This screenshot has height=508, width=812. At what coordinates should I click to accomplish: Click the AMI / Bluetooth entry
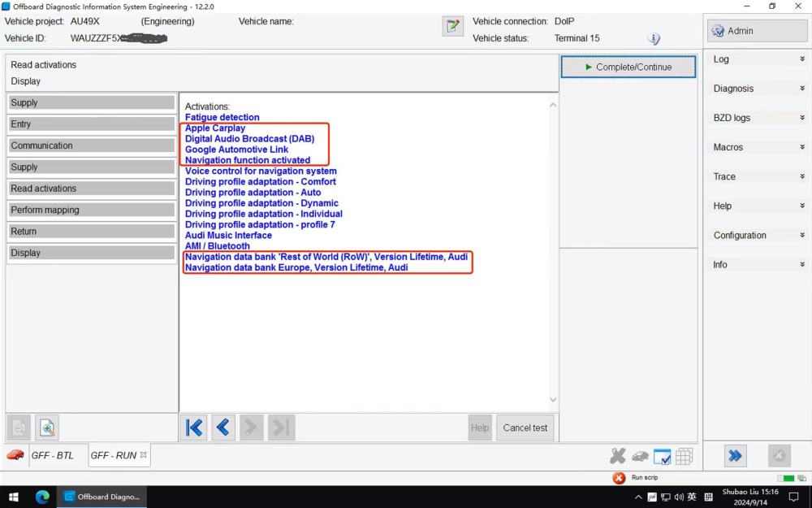click(x=218, y=245)
